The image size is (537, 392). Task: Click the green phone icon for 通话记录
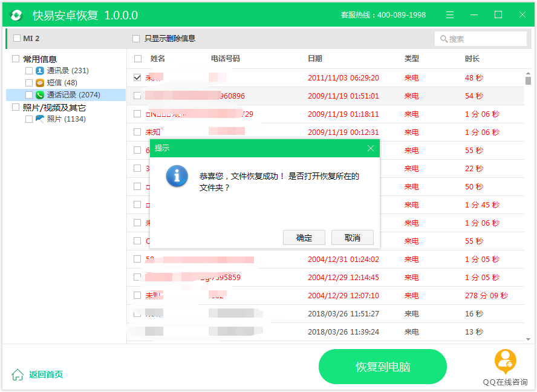(x=40, y=94)
